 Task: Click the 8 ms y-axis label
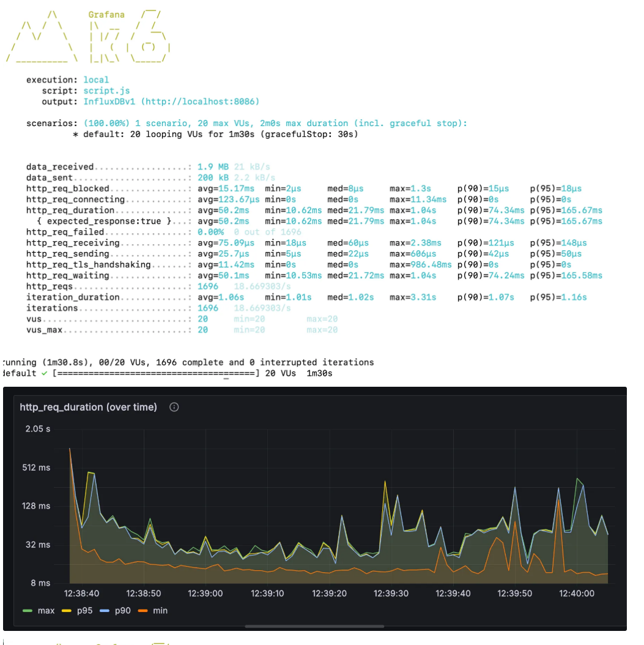tap(40, 583)
